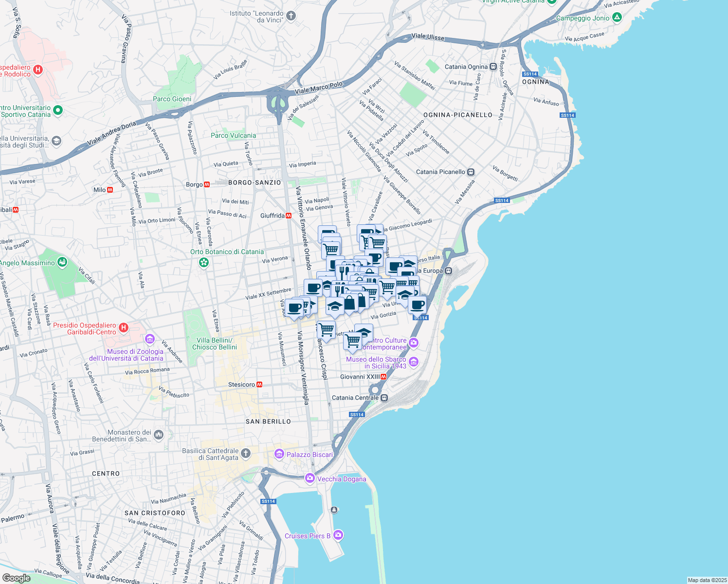Click the Catania Picanello station marker
Viewport: 728px width, 584px height.
tap(470, 172)
